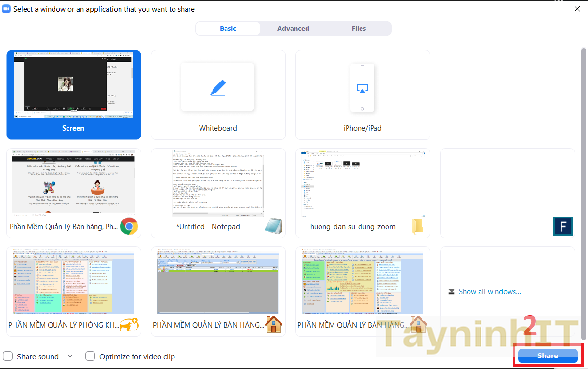This screenshot has height=369, width=588.
Task: Enable Optimize for video clip checkbox
Action: coord(90,356)
